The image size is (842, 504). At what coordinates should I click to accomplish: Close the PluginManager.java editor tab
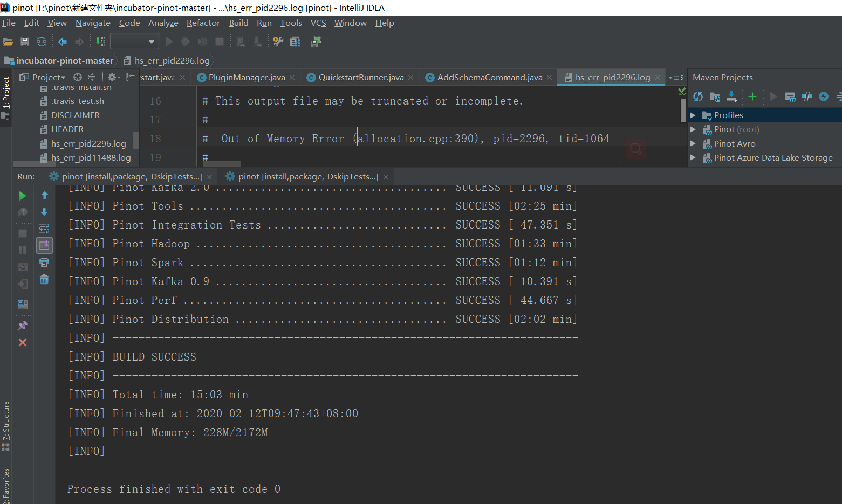292,78
